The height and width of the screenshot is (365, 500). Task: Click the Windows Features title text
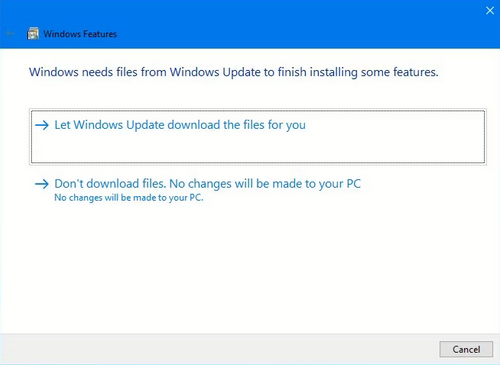click(x=80, y=34)
